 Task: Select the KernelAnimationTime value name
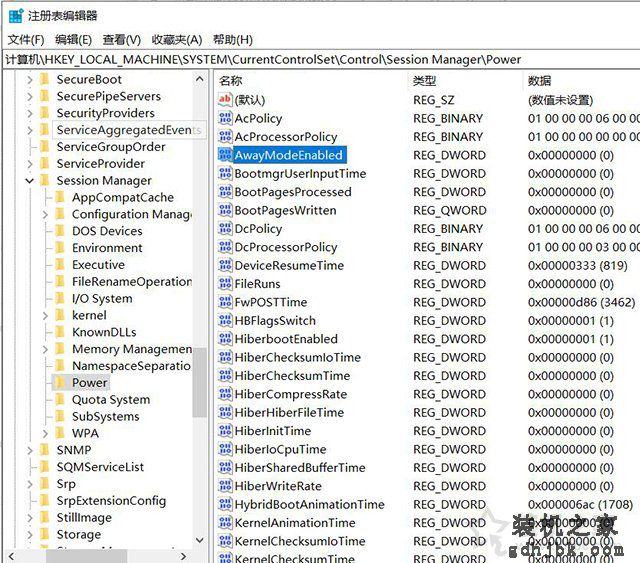[x=295, y=522]
